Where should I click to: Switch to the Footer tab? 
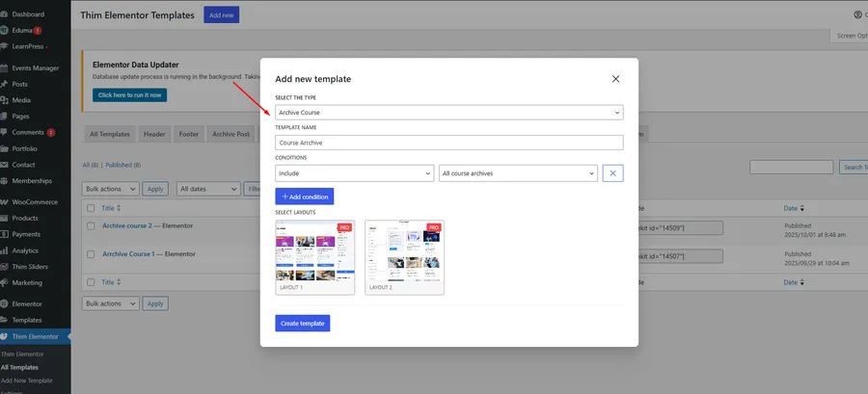[x=189, y=134]
